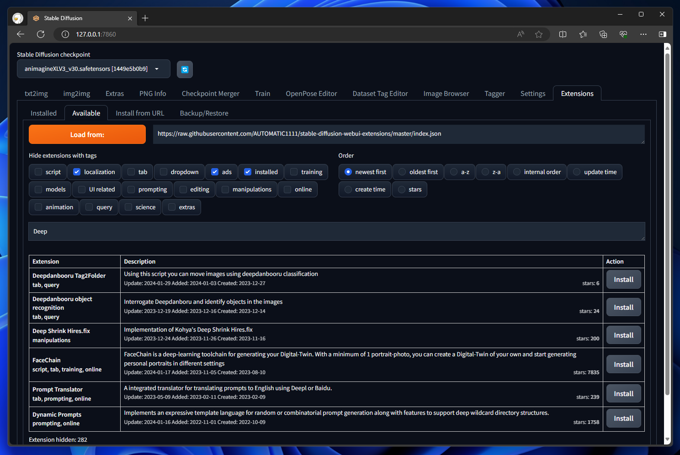Toggle the models tag checkbox

(38, 190)
